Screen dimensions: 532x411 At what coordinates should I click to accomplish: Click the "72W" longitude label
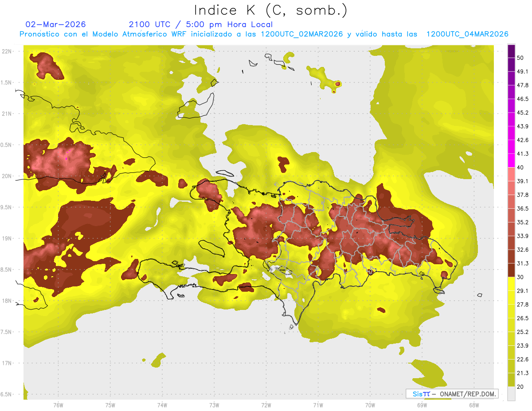266,406
